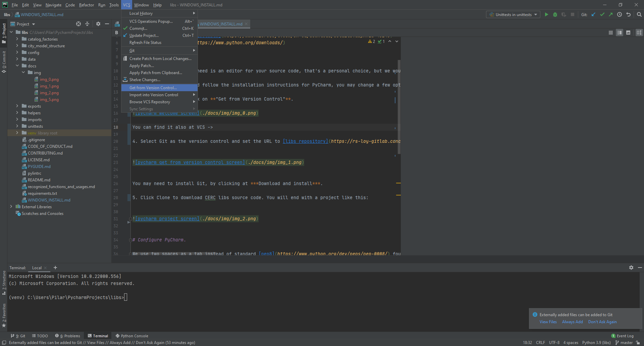Expand the unittests folder
The image size is (644, 346).
click(17, 126)
